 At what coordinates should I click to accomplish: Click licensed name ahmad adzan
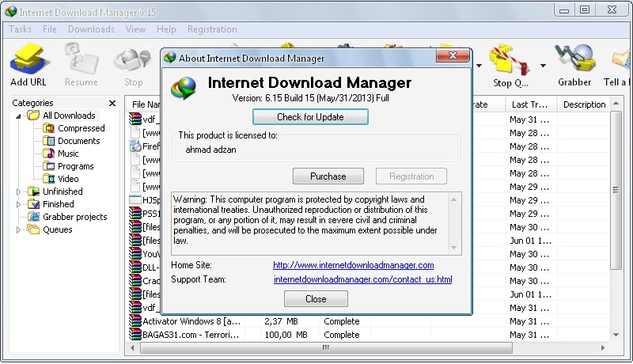click(210, 150)
